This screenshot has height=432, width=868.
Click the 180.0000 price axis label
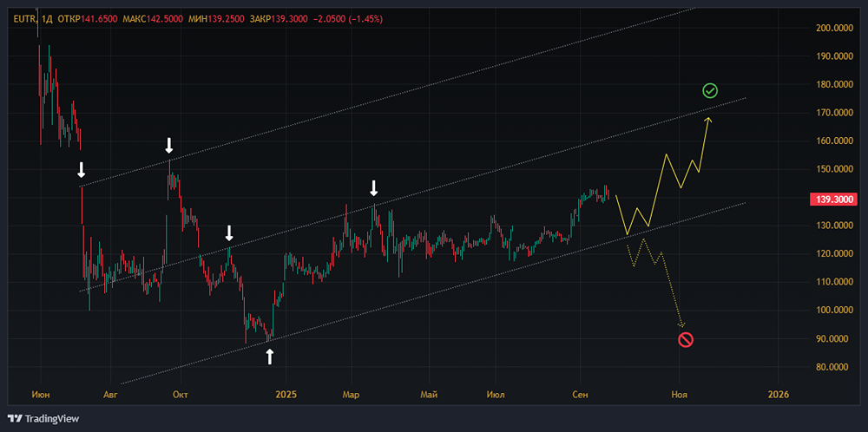[x=833, y=84]
